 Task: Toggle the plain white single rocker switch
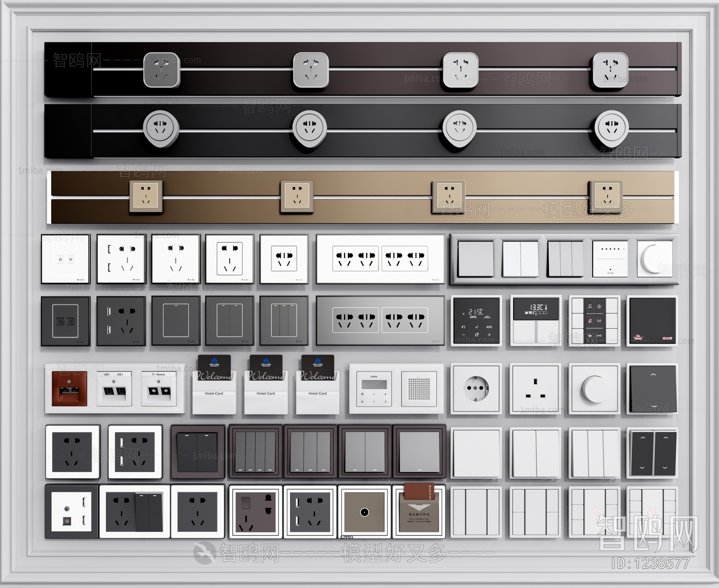[476, 452]
